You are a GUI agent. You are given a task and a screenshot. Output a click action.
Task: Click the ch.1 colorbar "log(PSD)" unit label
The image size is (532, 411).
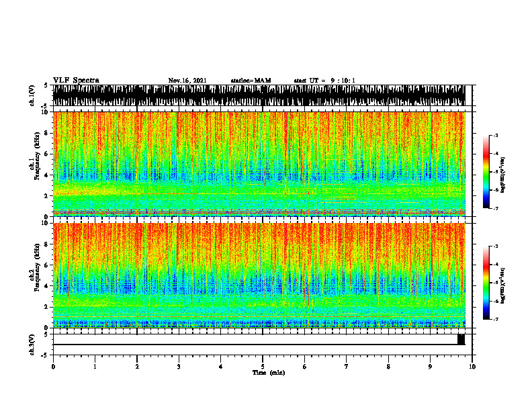(502, 175)
